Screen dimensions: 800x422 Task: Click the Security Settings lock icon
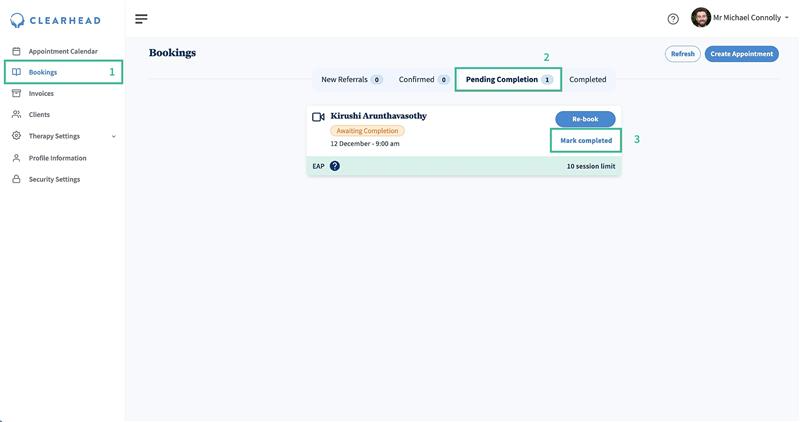[x=16, y=179]
